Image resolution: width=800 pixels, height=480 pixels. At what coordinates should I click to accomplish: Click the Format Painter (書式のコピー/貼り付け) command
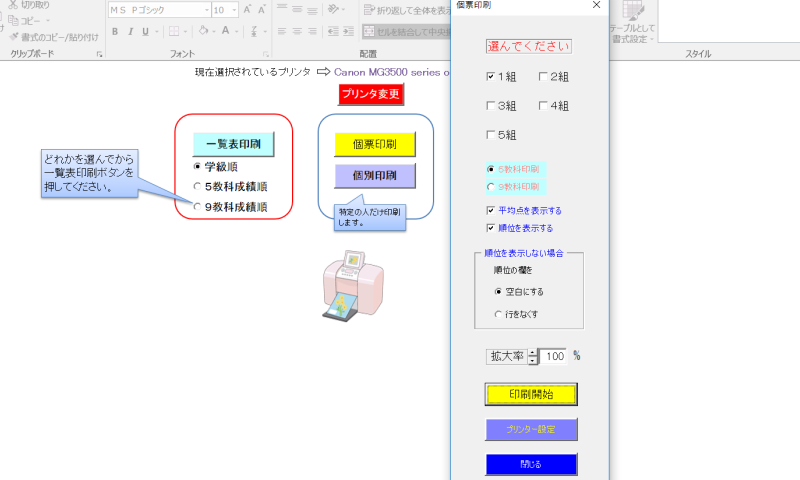click(54, 37)
